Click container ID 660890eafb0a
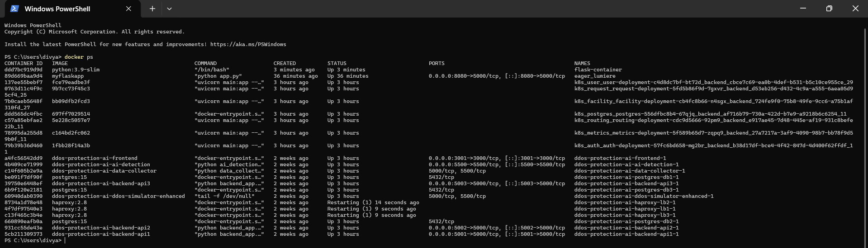This screenshot has height=248, width=868. (24, 221)
